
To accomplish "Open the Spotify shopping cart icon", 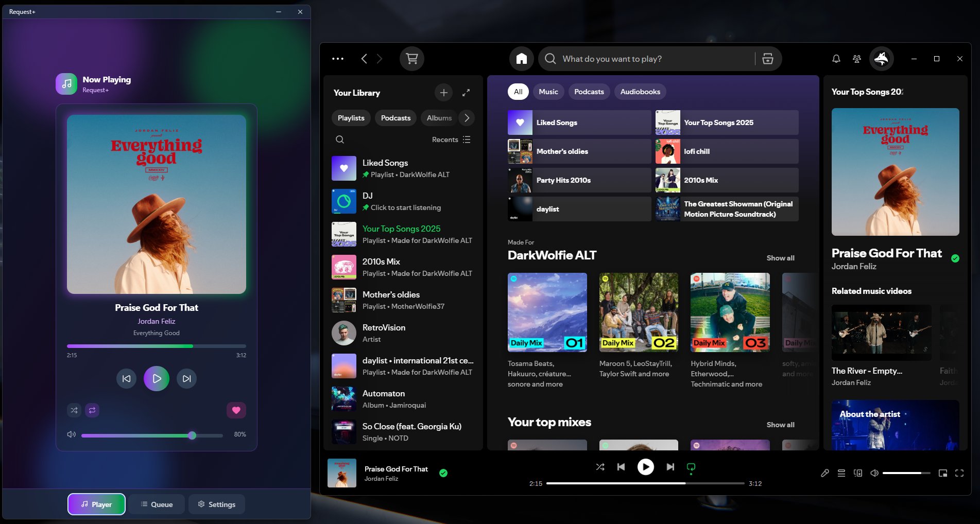I will (x=412, y=59).
